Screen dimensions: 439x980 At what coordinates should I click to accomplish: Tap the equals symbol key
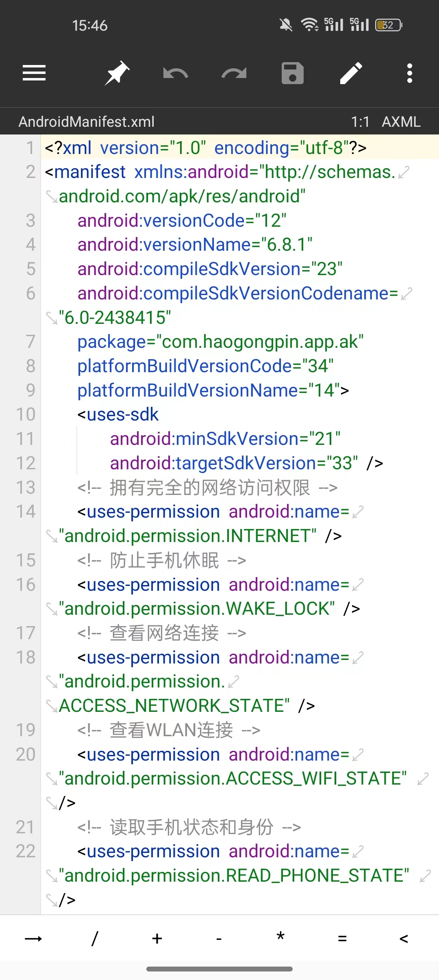(342, 938)
